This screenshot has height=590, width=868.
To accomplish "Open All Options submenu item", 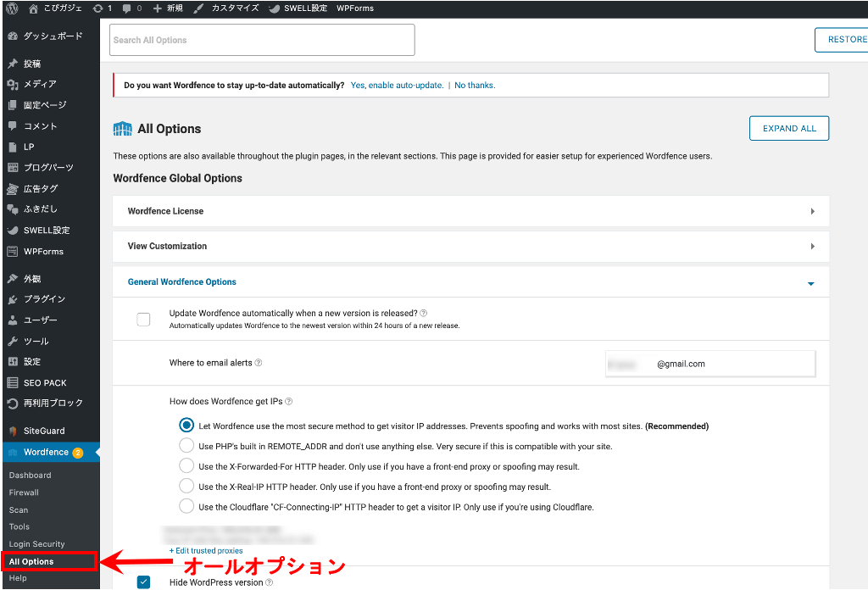I will coord(31,562).
